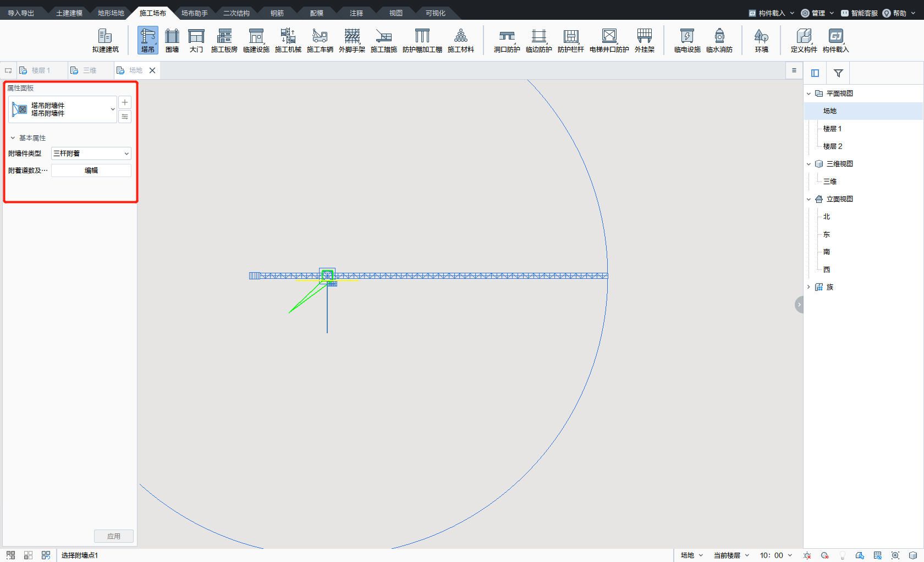Click the 外挂架 icon
This screenshot has height=562, width=924.
pyautogui.click(x=644, y=40)
